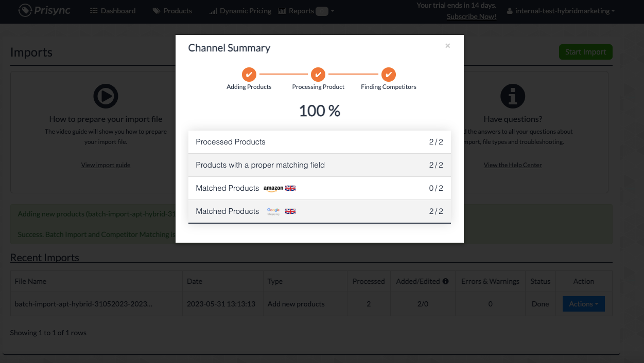This screenshot has height=363, width=644.
Task: Go to the Dashboard menu item
Action: 113,11
